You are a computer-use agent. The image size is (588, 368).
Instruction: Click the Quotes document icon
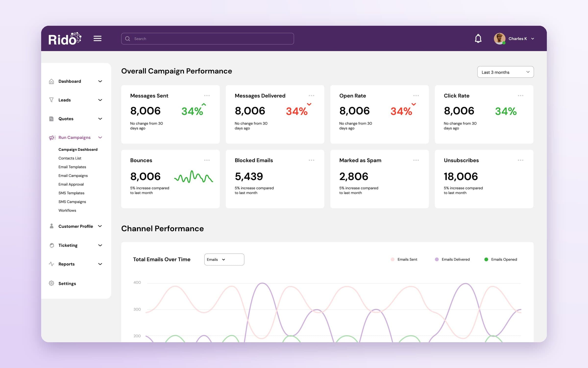(51, 119)
